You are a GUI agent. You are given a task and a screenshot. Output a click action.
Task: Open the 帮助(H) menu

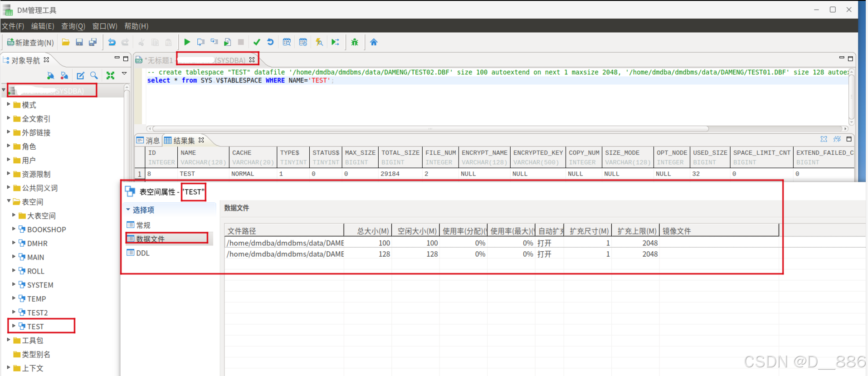[x=137, y=26]
